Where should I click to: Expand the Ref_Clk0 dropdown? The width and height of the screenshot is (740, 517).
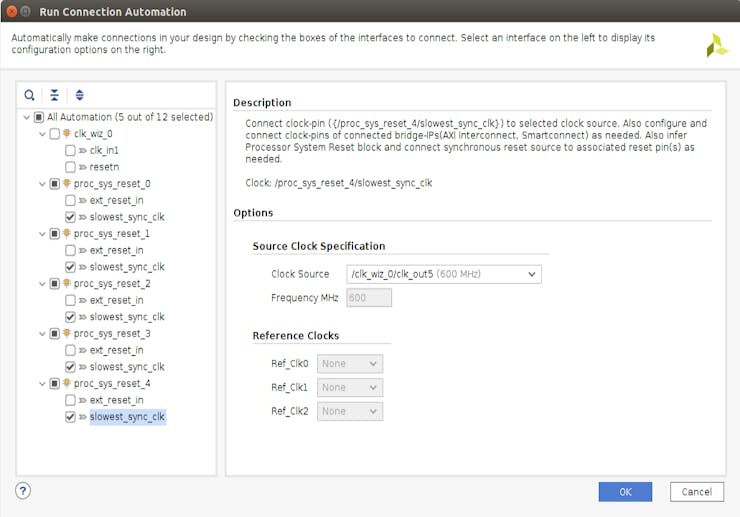tap(350, 364)
